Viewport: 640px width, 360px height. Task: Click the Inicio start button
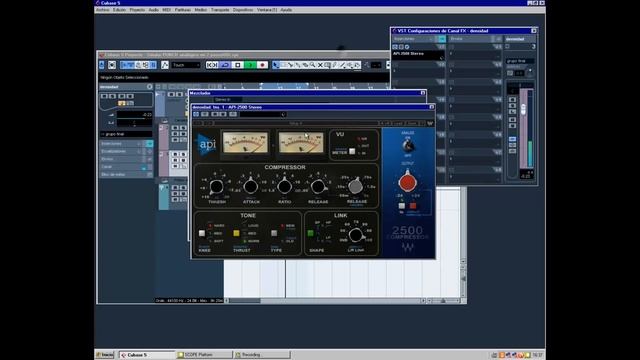[x=105, y=355]
